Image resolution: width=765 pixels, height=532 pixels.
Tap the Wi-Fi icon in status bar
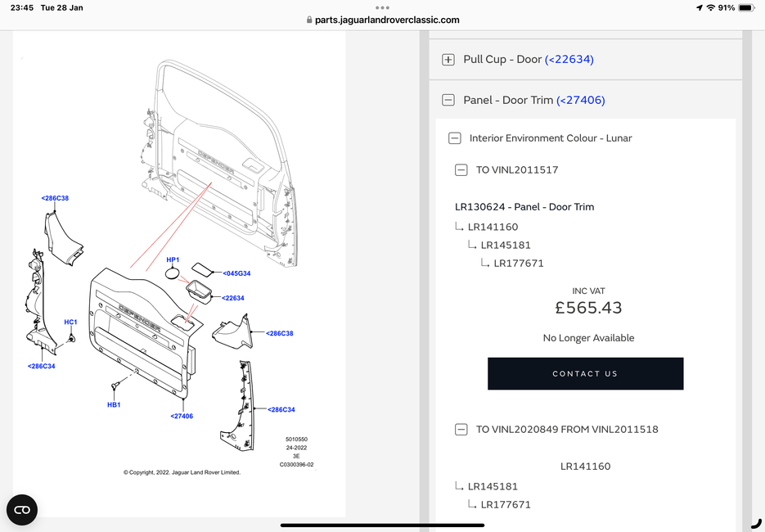point(711,8)
